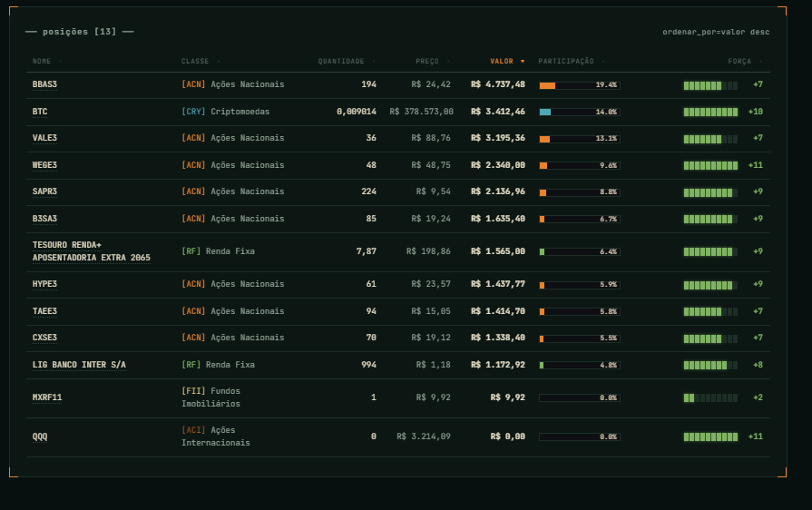
Task: Click the BTC blue participation bar
Action: click(579, 112)
